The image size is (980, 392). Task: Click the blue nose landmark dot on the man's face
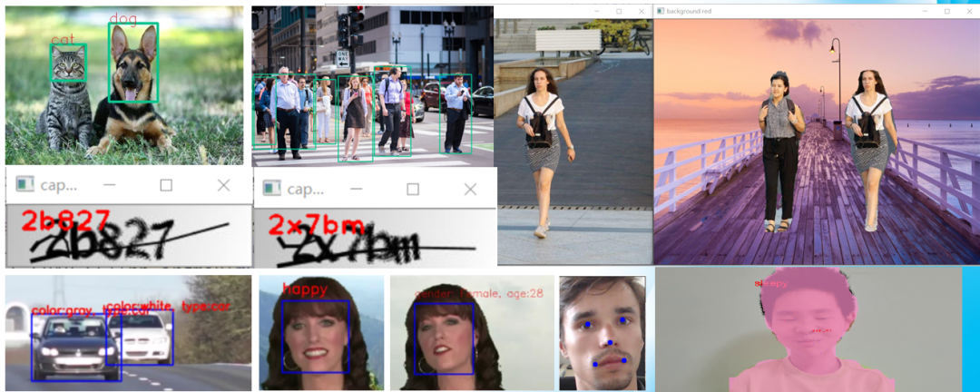(x=610, y=343)
